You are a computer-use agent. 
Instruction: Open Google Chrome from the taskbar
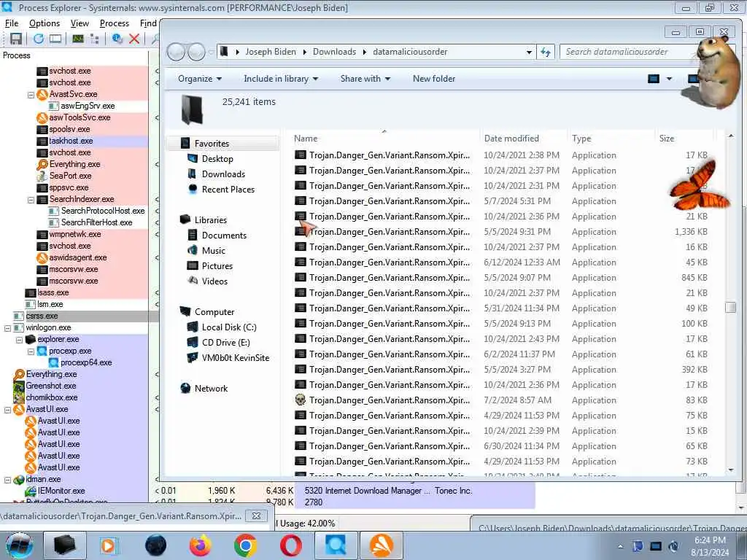(x=245, y=545)
